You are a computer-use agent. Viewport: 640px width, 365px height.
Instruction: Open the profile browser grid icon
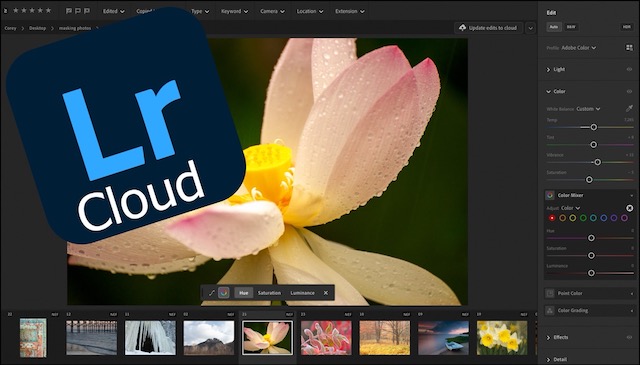point(629,48)
